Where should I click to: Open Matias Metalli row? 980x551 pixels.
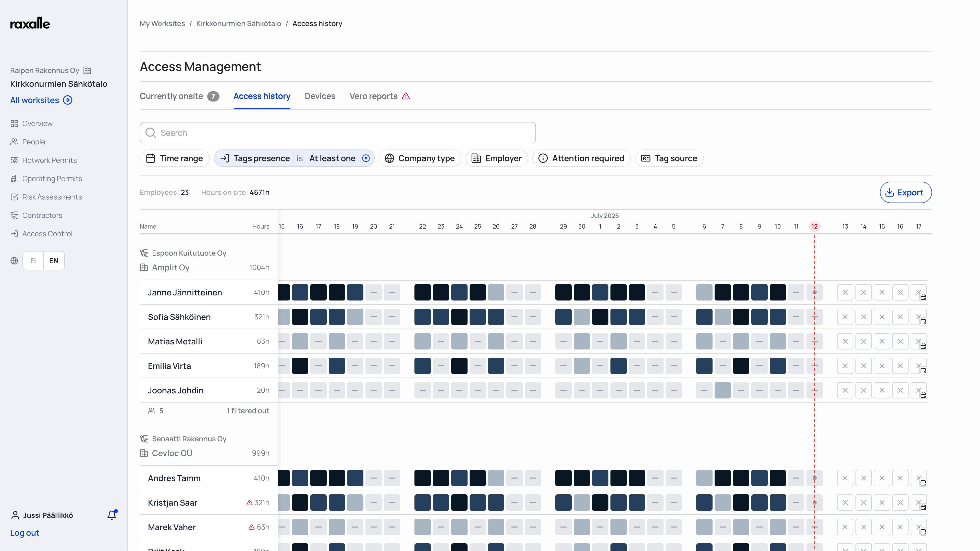tap(209, 342)
